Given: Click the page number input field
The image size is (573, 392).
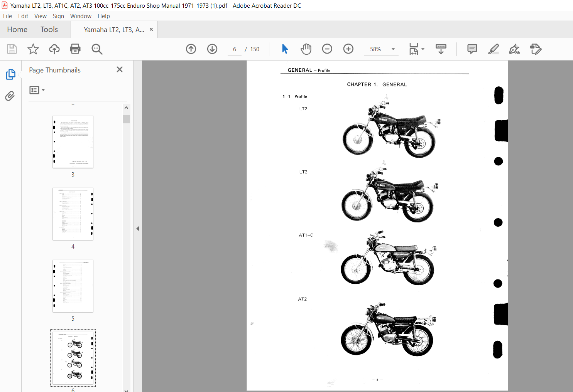Looking at the screenshot, I should click(x=235, y=49).
